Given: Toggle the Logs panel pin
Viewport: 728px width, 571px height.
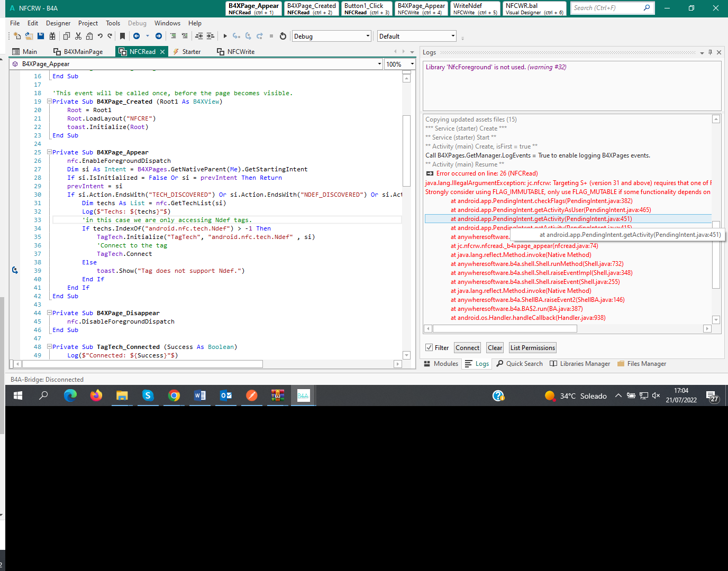Looking at the screenshot, I should pyautogui.click(x=710, y=52).
